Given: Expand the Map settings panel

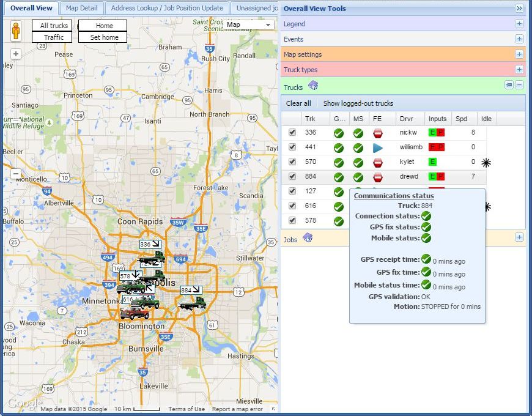Looking at the screenshot, I should coord(519,54).
